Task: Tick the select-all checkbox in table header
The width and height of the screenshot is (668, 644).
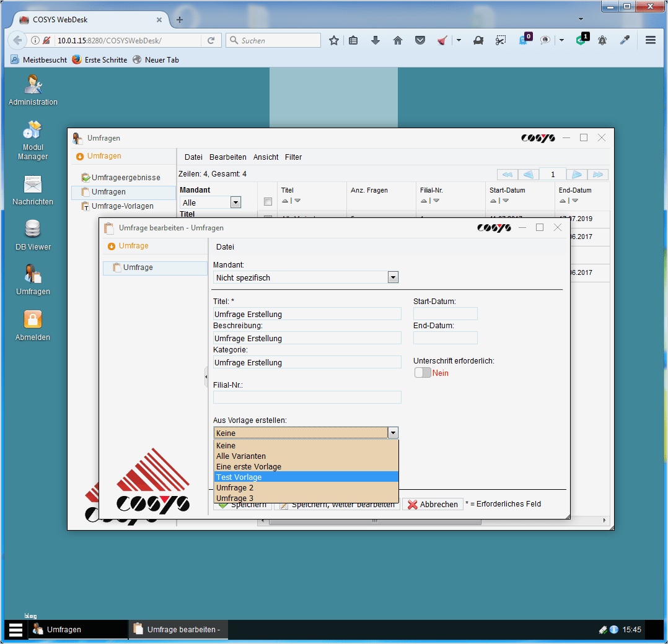Action: (x=268, y=202)
